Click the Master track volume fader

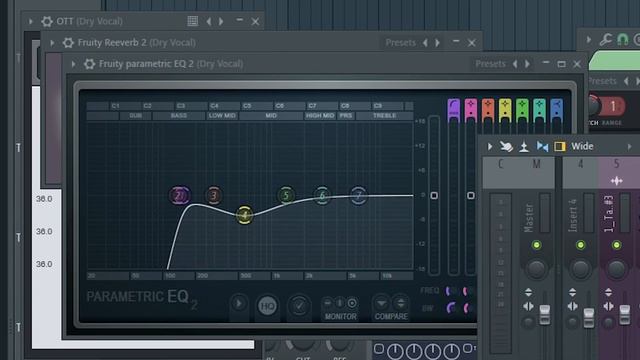pos(544,315)
